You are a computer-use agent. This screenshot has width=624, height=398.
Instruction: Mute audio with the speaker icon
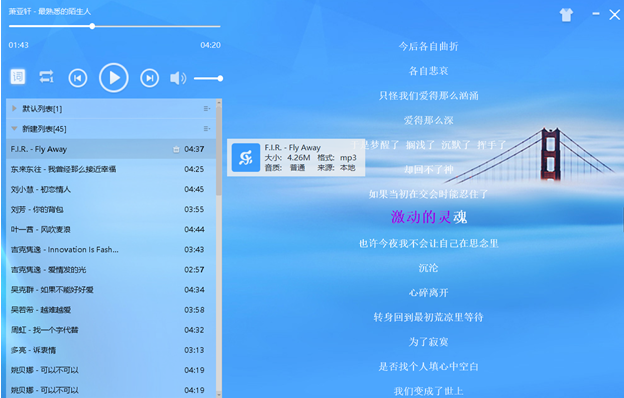[x=178, y=78]
